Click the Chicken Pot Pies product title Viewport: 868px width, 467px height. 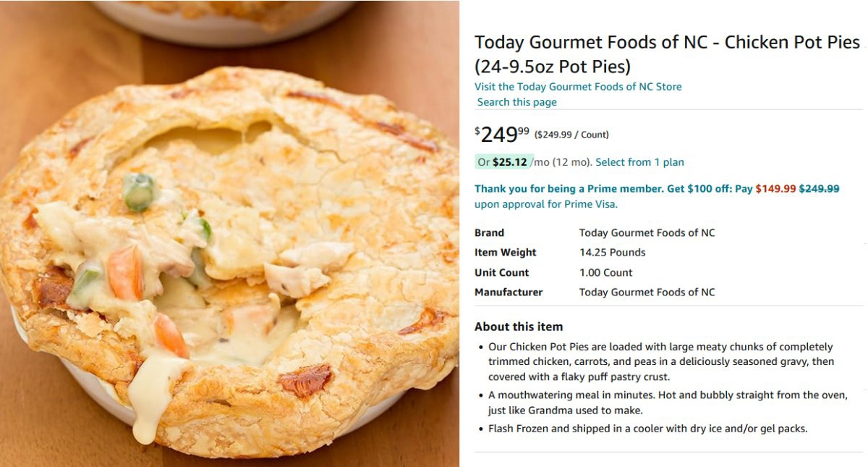[666, 54]
